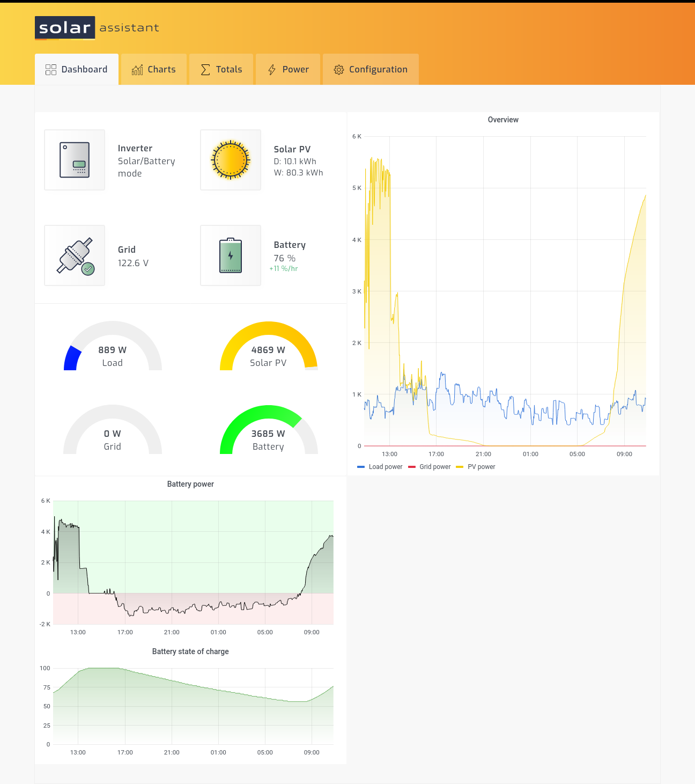The height and width of the screenshot is (784, 695).
Task: Switch to the Charts tab
Action: pyautogui.click(x=154, y=69)
